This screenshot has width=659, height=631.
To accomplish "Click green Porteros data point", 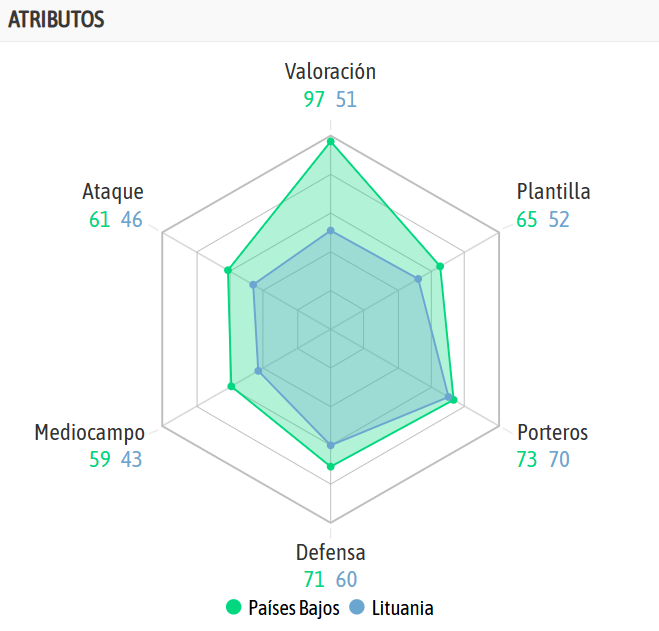I will pos(453,400).
